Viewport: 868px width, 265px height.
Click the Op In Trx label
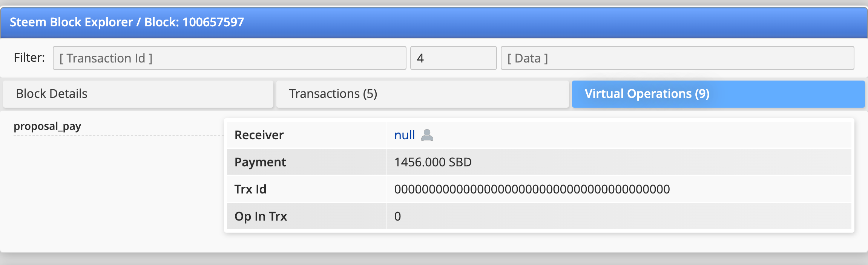(x=261, y=216)
